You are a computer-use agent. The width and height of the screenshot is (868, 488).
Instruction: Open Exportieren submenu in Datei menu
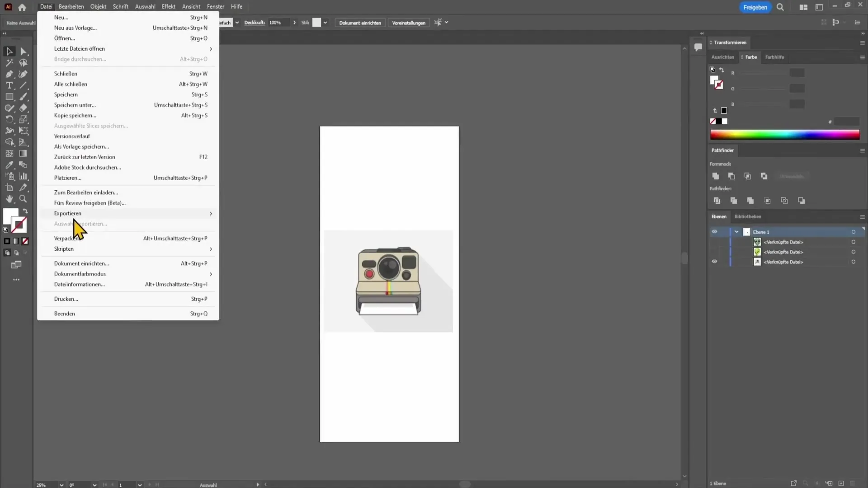[128, 213]
